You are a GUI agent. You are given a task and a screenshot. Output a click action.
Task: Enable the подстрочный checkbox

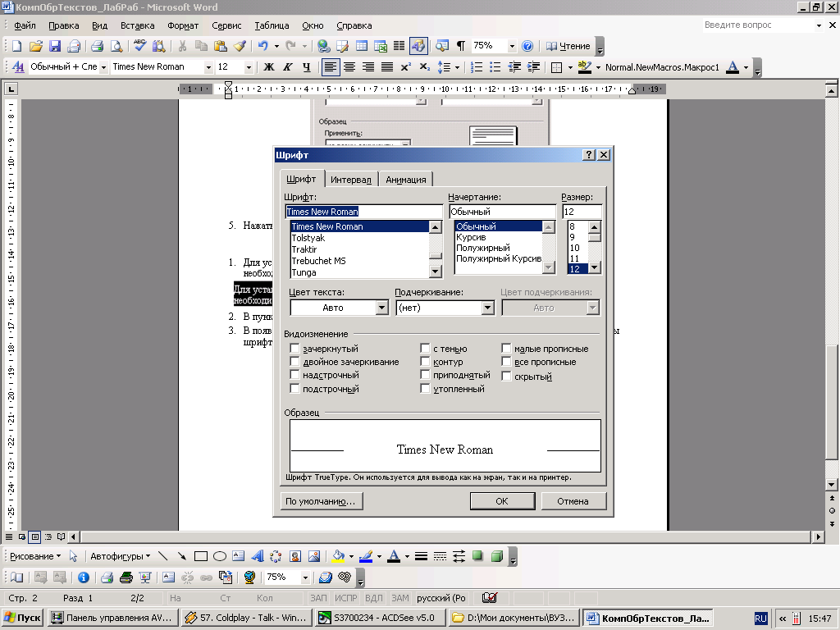point(294,388)
